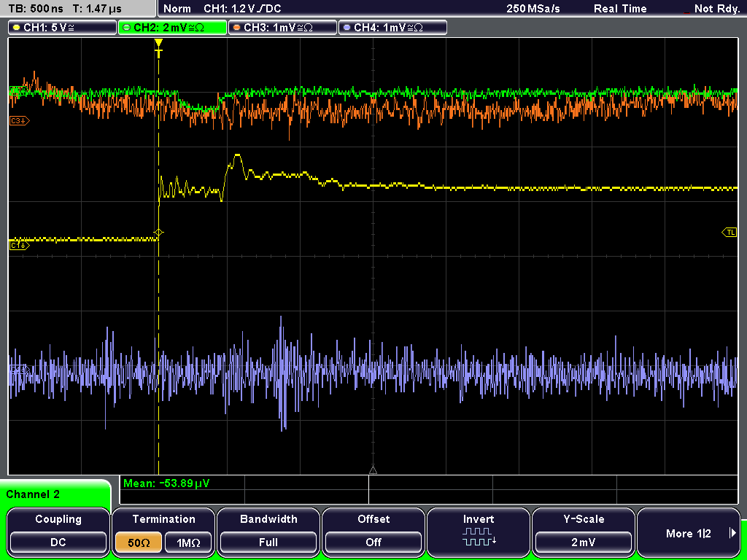Open the Coupling DC setting
747x560 pixels.
58,542
